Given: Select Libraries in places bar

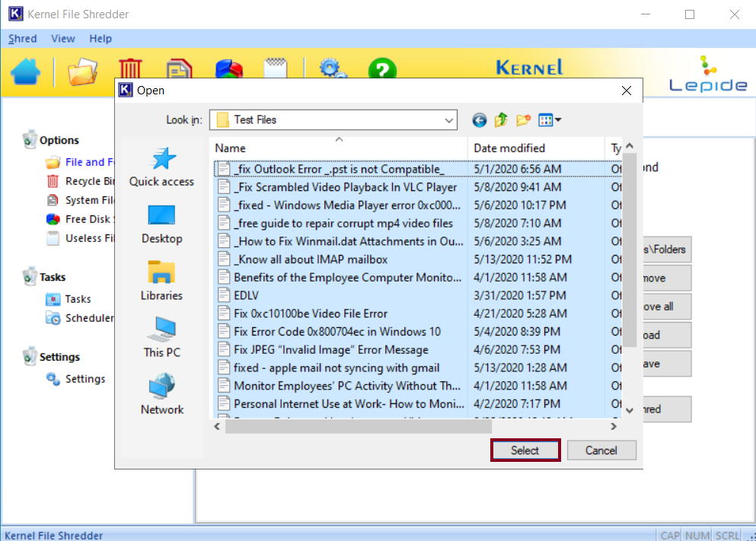Looking at the screenshot, I should pos(161,281).
